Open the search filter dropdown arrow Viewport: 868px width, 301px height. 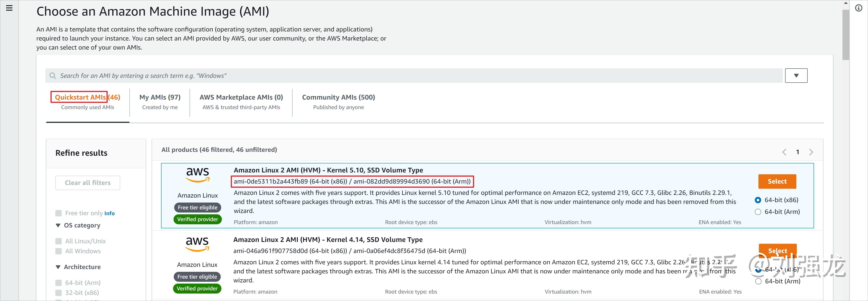point(796,75)
